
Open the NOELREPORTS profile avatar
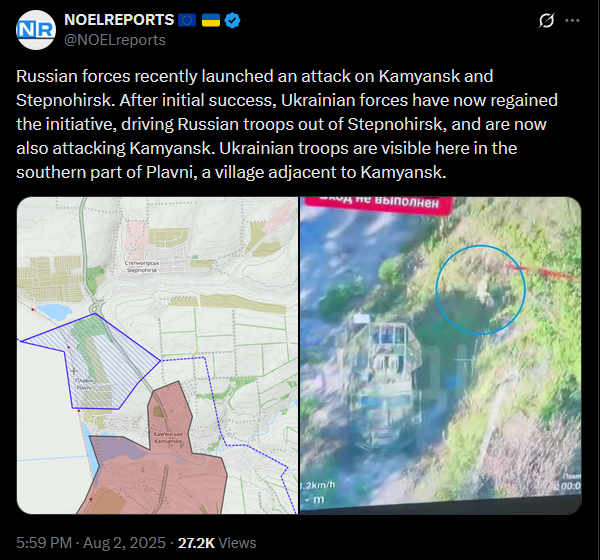pos(36,30)
